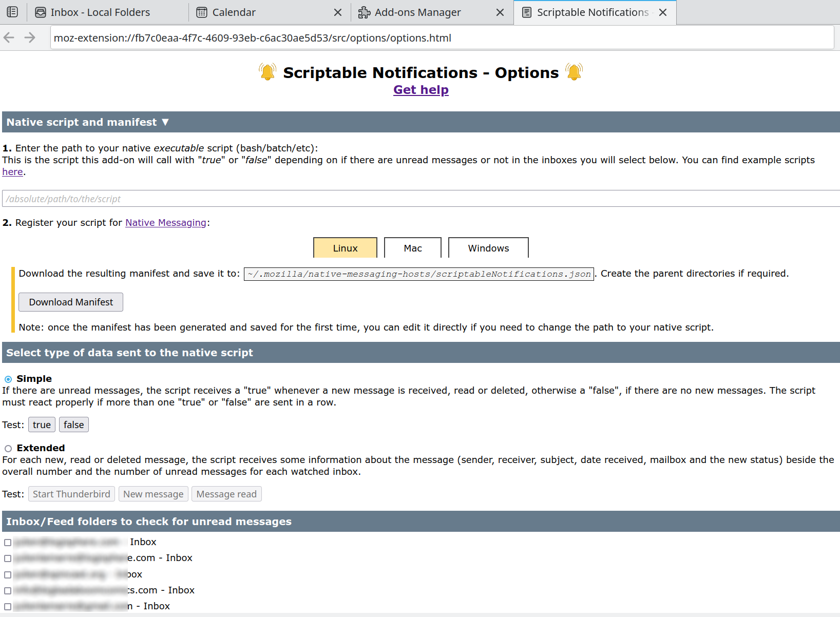Click 'Inbox/Feed folders to check' header

421,522
